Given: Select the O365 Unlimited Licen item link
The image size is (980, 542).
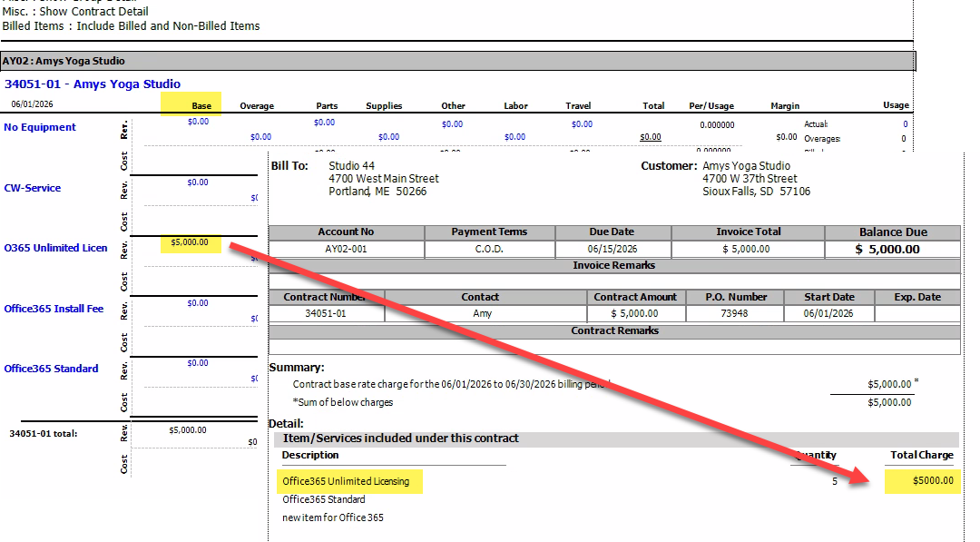Looking at the screenshot, I should point(55,248).
